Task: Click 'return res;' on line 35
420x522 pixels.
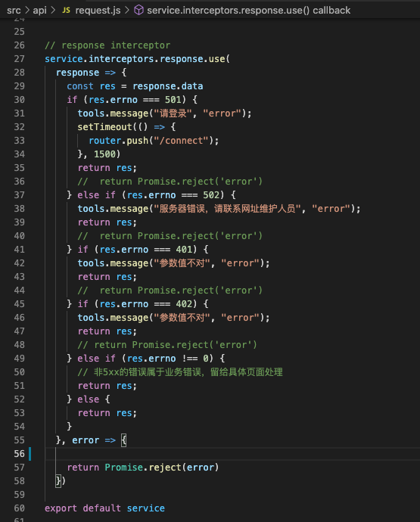Action: click(x=107, y=168)
